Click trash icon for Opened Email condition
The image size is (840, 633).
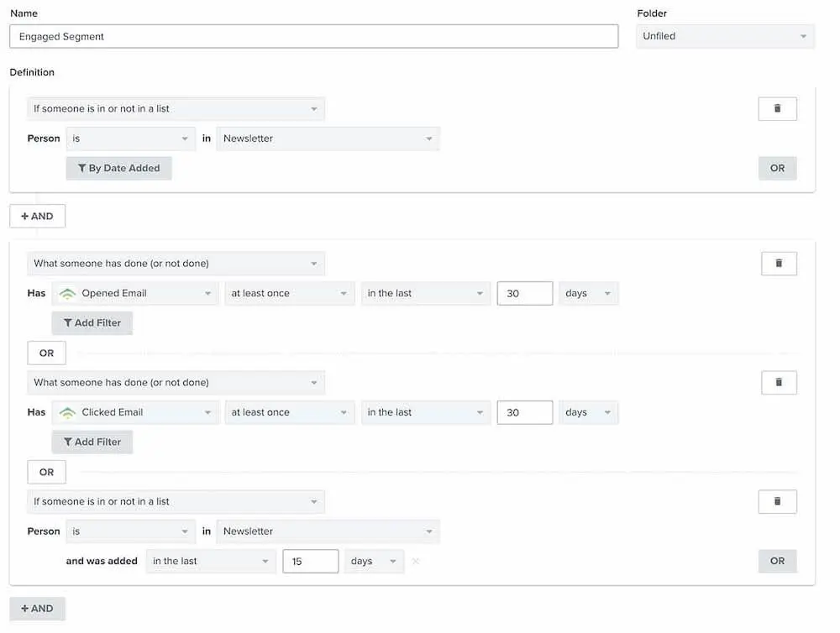pyautogui.click(x=778, y=264)
